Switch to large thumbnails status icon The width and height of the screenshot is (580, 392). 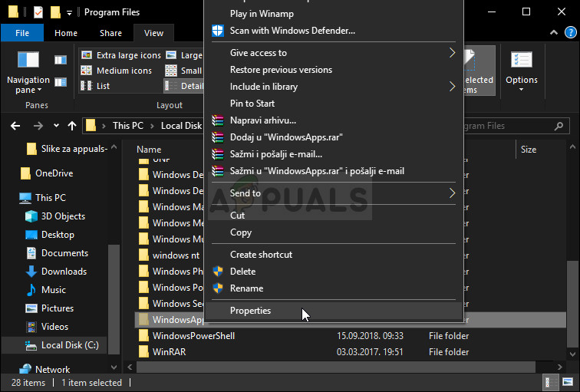[568, 382]
